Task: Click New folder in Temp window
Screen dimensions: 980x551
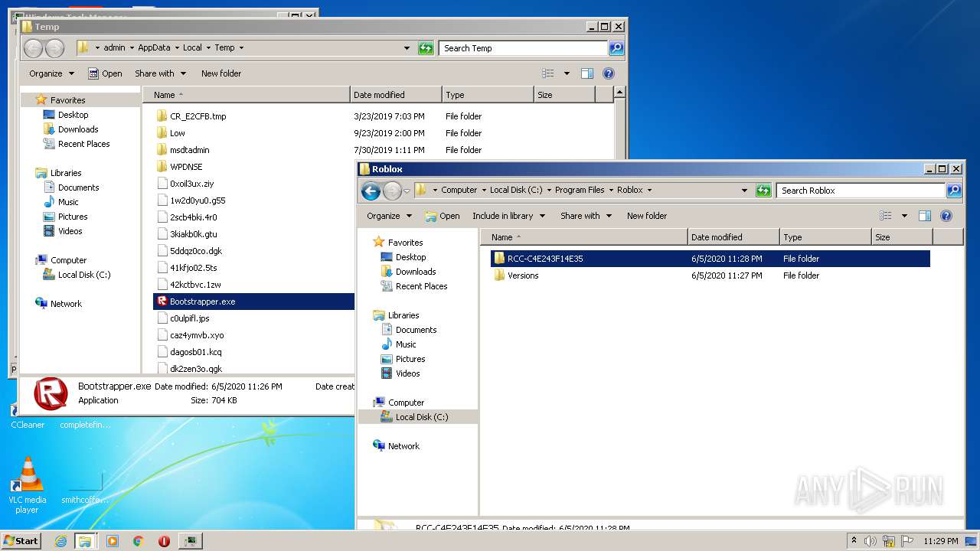Action: click(221, 73)
